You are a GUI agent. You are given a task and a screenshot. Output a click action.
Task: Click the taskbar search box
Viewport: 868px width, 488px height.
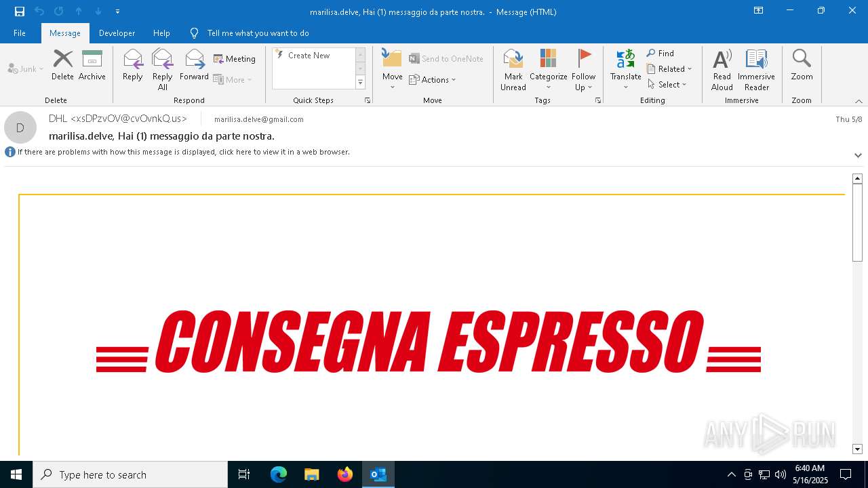[x=130, y=474]
